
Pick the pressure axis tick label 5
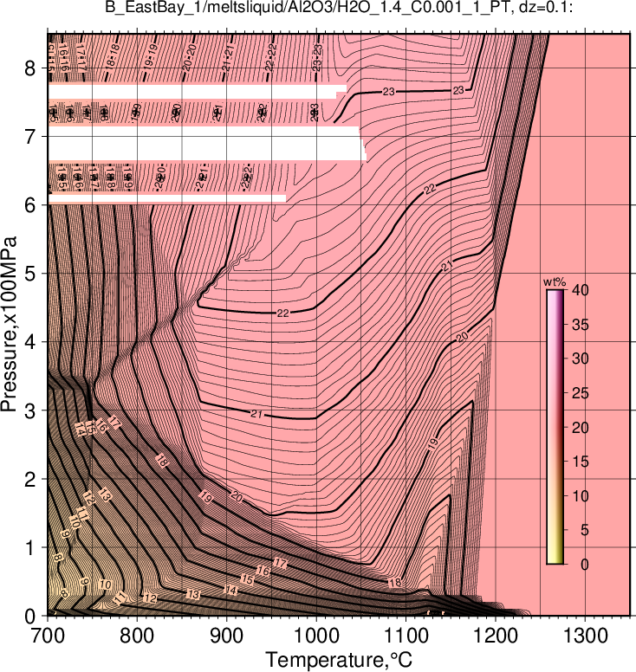pyautogui.click(x=29, y=274)
